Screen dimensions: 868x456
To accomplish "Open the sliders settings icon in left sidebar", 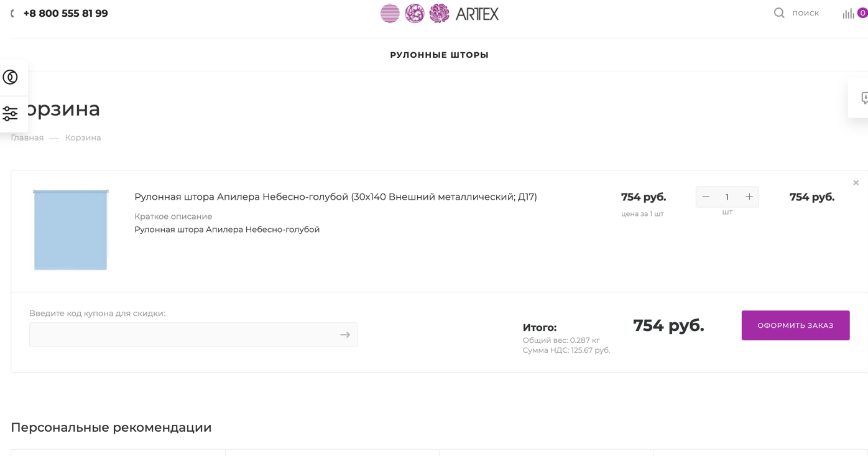I will coord(11,113).
